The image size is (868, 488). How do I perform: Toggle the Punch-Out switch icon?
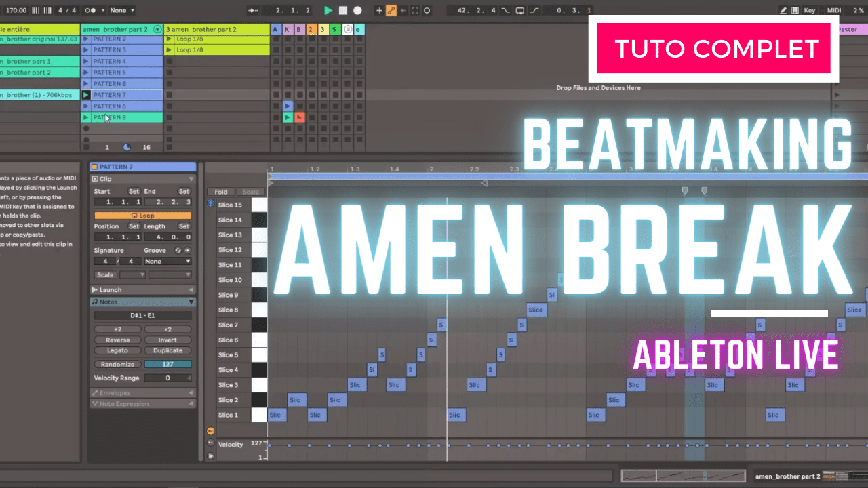pos(534,11)
